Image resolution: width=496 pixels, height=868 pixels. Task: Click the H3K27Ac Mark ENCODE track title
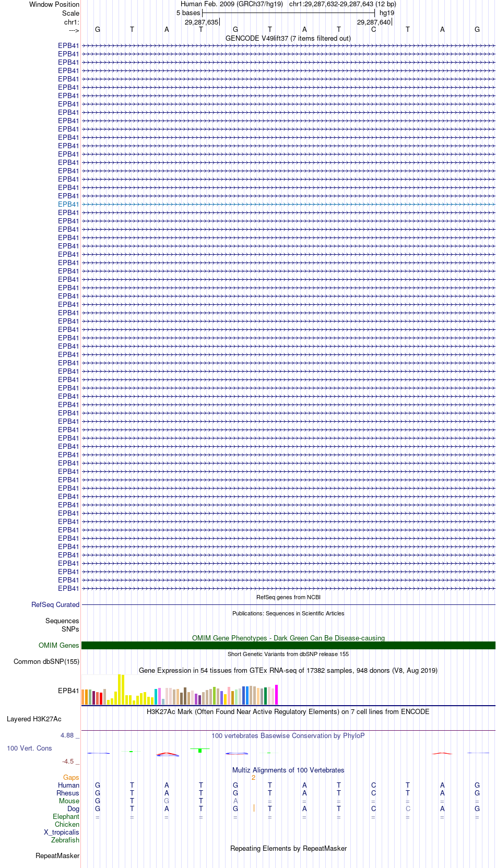click(x=288, y=711)
